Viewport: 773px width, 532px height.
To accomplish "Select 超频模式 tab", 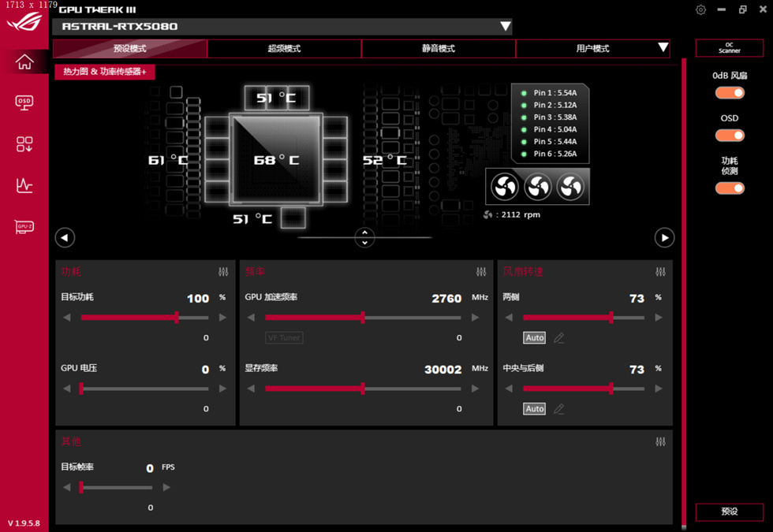I will pyautogui.click(x=285, y=49).
